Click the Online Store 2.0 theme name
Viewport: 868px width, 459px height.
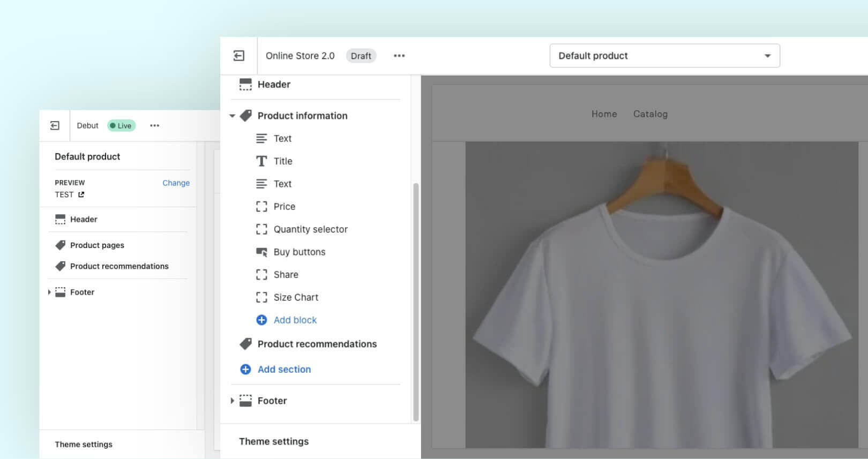point(300,56)
